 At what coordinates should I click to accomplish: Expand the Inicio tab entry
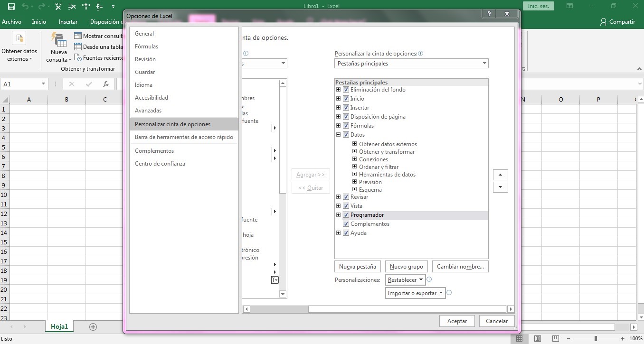point(339,98)
